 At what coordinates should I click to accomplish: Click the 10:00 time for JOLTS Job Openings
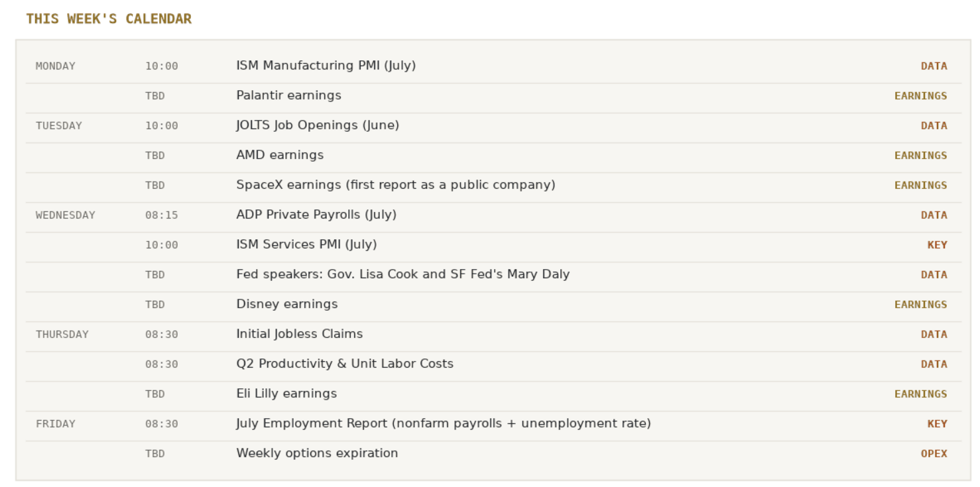[162, 126]
